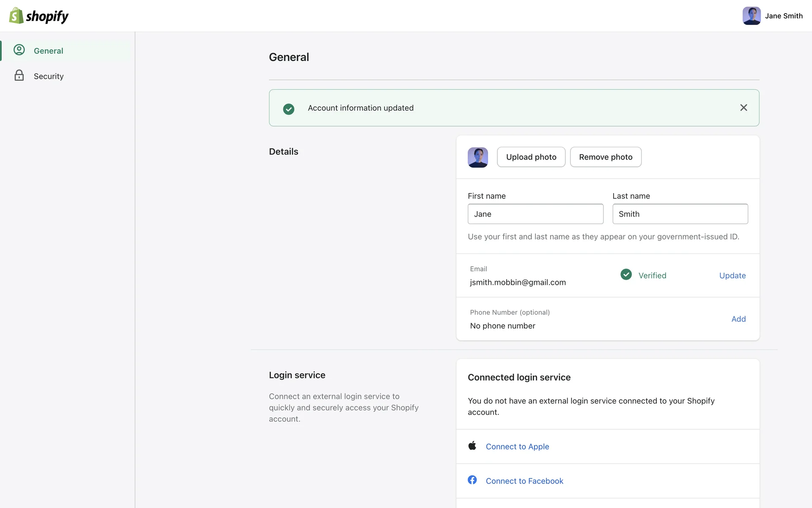
Task: Select the General settings tab
Action: pos(49,51)
